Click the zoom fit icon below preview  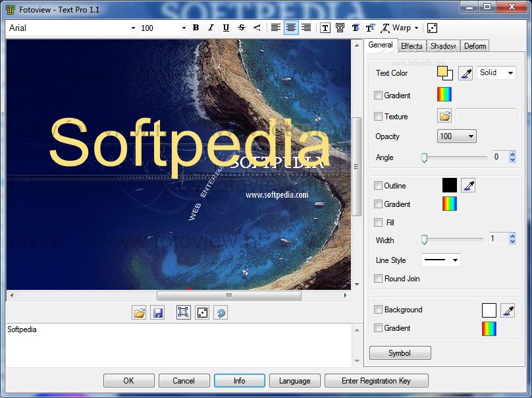(184, 312)
